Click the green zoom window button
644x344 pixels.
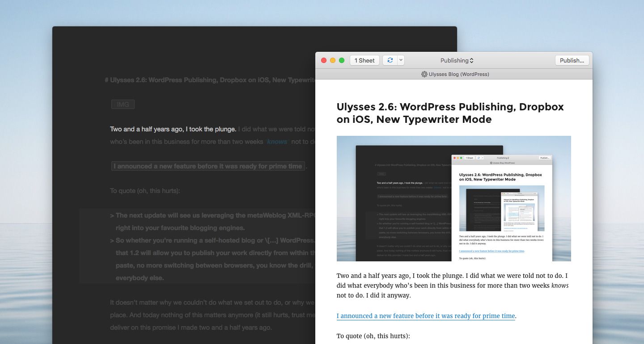[x=342, y=60]
